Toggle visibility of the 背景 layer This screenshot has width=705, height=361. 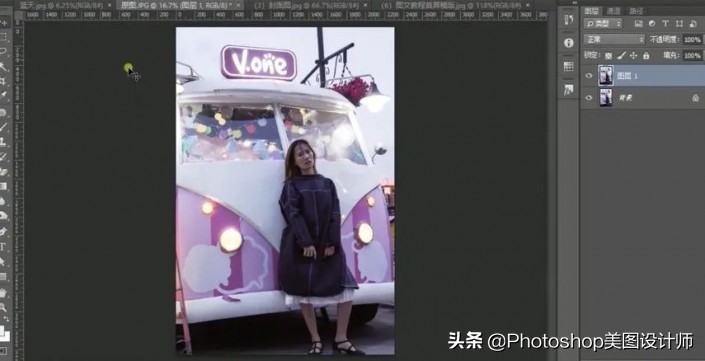(589, 97)
